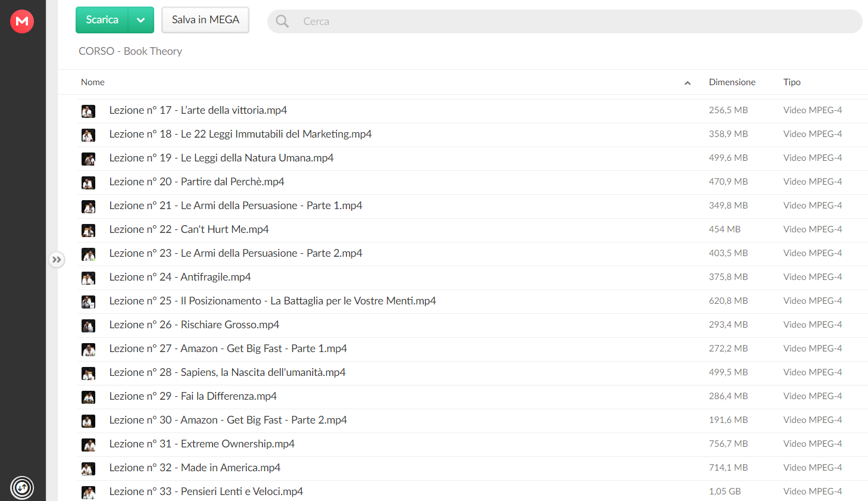The height and width of the screenshot is (501, 868).
Task: Click the 454 MB size value
Action: (x=725, y=229)
